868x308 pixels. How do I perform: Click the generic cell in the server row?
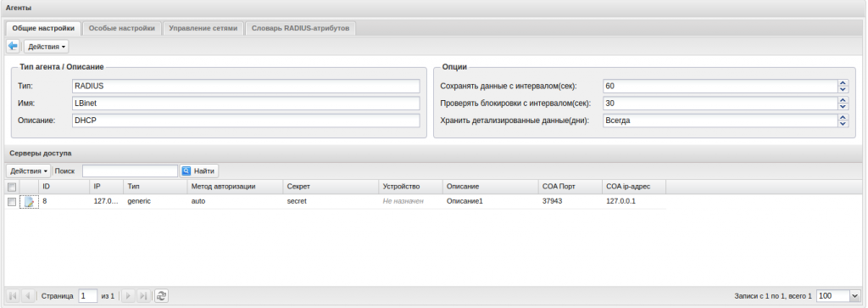point(155,202)
